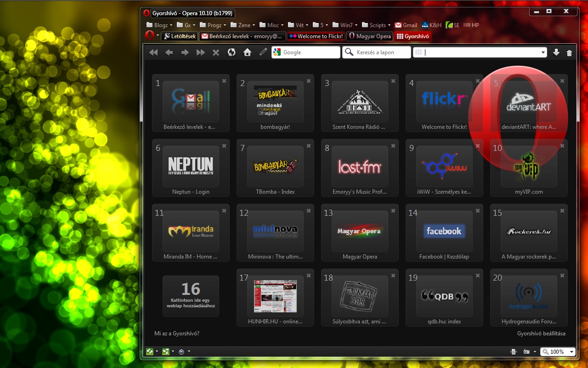
Task: Expand the Misc bookmark folder
Action: click(271, 25)
